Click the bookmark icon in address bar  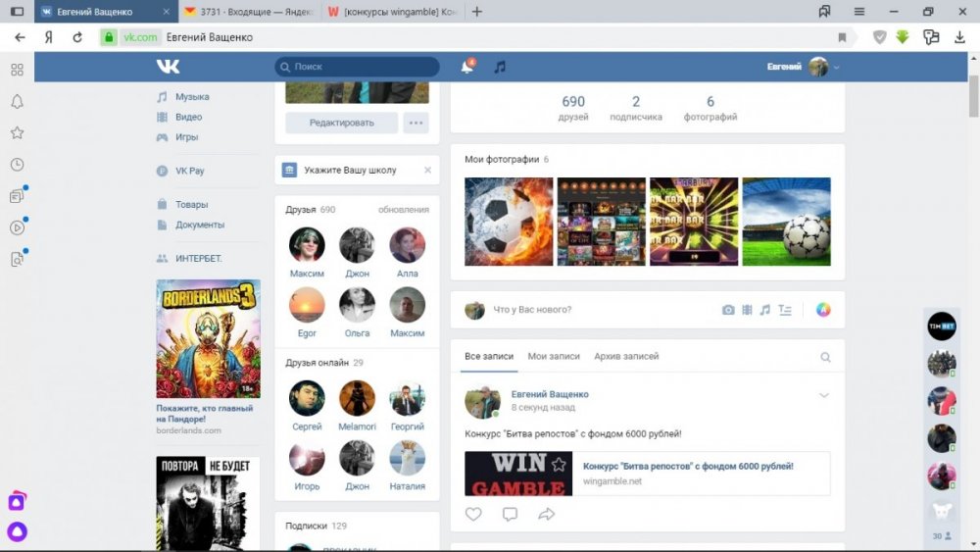(842, 37)
